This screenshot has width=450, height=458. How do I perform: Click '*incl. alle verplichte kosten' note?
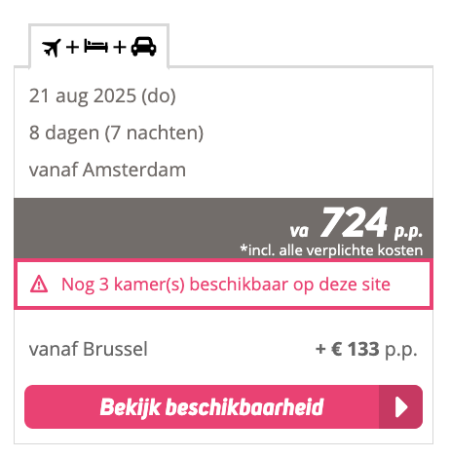click(332, 250)
